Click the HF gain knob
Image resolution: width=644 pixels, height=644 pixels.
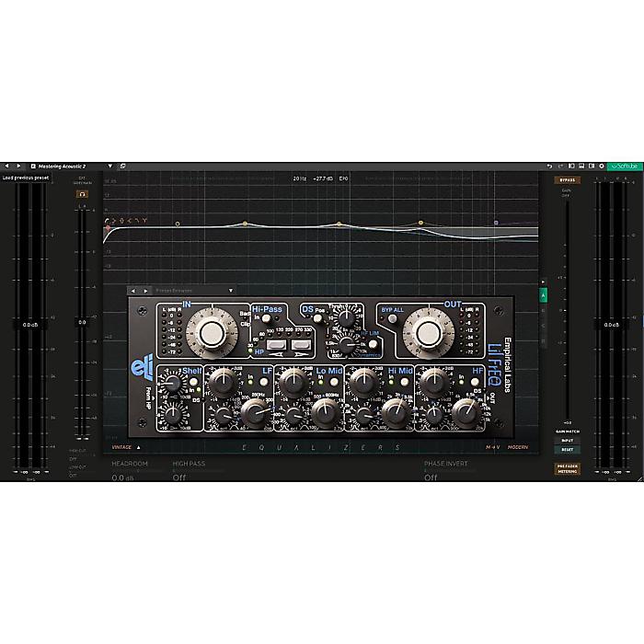pyautogui.click(x=434, y=383)
